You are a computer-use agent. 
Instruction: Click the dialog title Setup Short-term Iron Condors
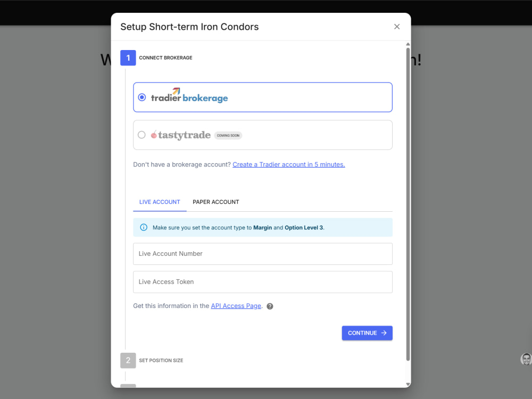[189, 27]
